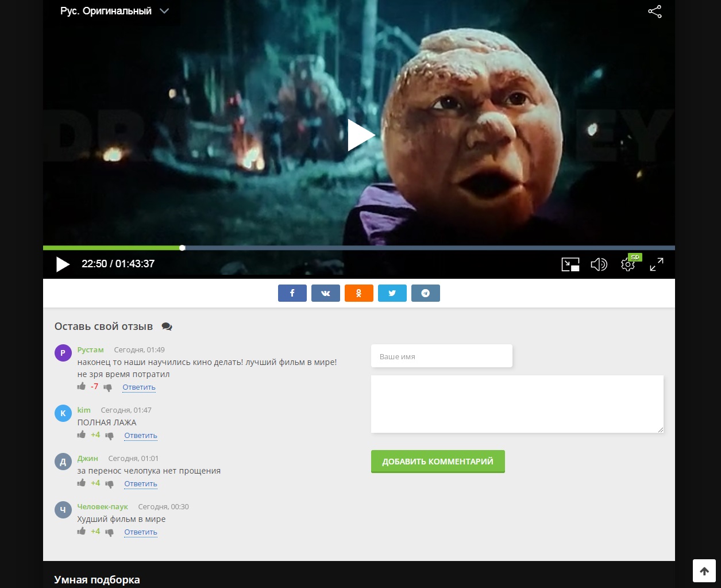Screen dimensions: 721x588
Task: Like the comment by Человек-паук
Action: click(82, 531)
